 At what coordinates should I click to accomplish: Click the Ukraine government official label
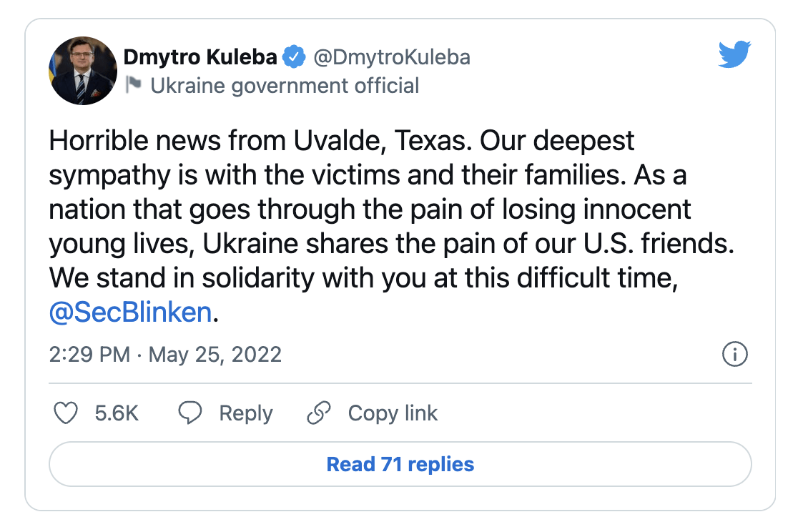285,86
